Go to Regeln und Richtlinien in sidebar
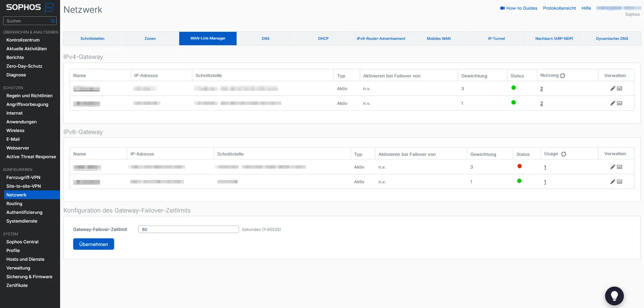The image size is (644, 308). pyautogui.click(x=29, y=96)
